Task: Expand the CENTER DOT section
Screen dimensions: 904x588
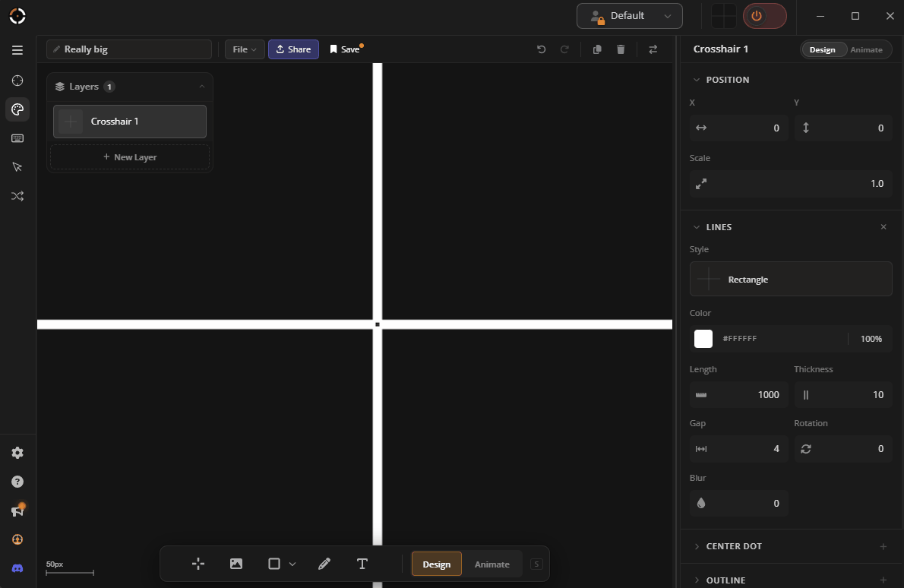Action: point(696,546)
